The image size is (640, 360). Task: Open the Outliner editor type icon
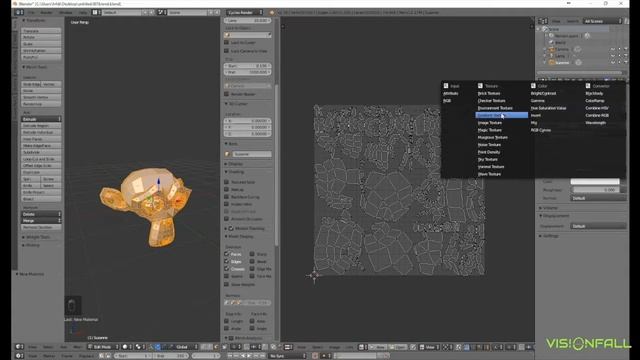tap(542, 21)
